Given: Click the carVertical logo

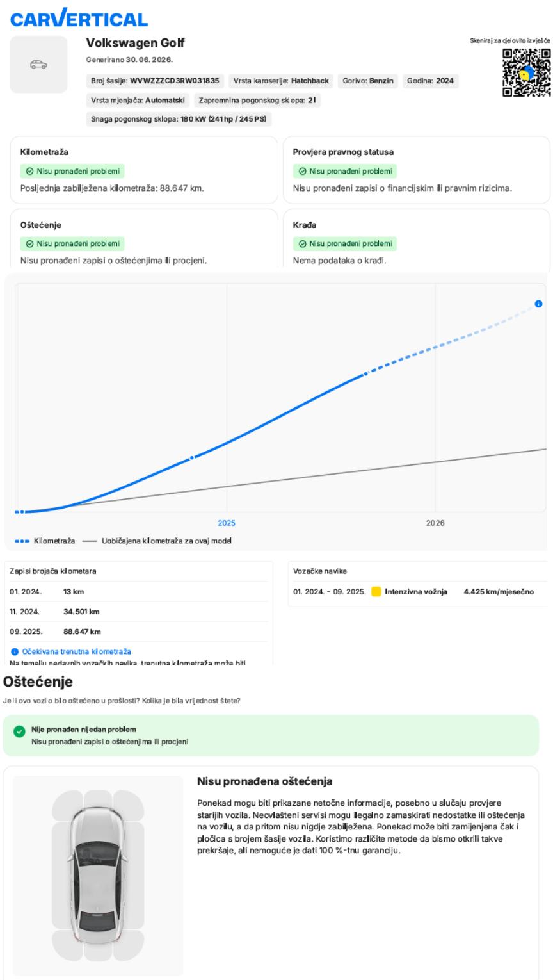Looking at the screenshot, I should [x=79, y=19].
